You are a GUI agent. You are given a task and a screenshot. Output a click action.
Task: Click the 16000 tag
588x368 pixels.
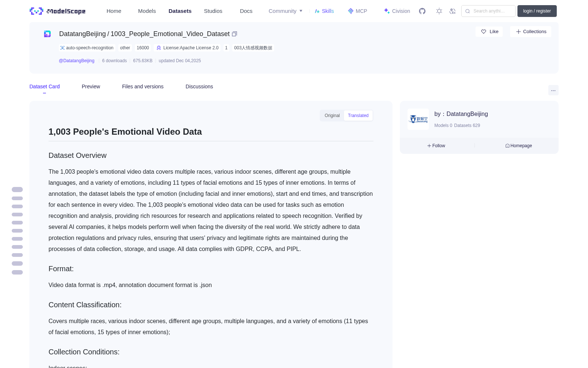[x=143, y=48]
